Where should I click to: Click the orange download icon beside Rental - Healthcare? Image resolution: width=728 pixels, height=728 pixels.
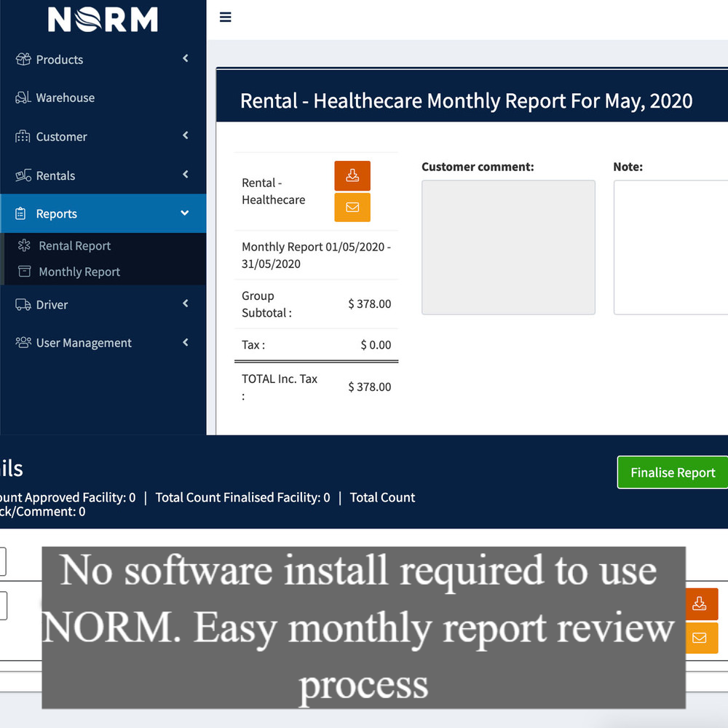coord(352,175)
